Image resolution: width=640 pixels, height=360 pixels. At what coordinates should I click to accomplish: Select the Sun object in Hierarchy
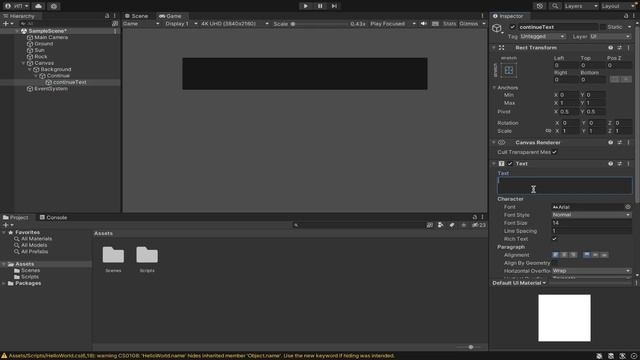[x=39, y=50]
